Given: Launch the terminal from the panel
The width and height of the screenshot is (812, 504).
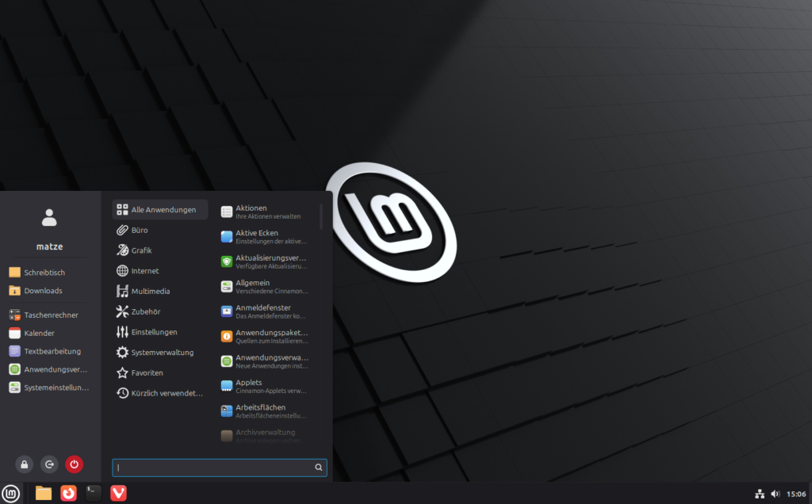Looking at the screenshot, I should pos(94,493).
